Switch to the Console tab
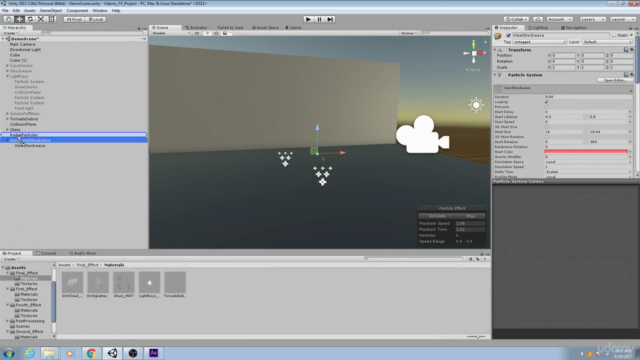 click(x=46, y=253)
